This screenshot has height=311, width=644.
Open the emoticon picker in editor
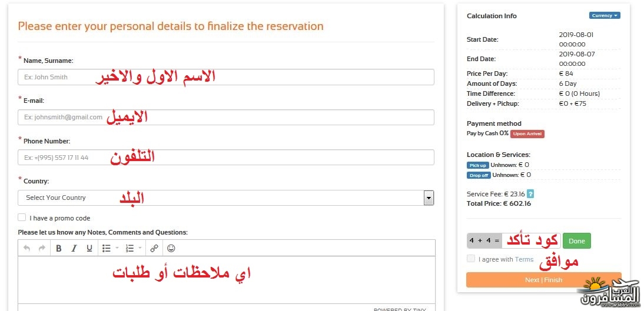pos(171,248)
